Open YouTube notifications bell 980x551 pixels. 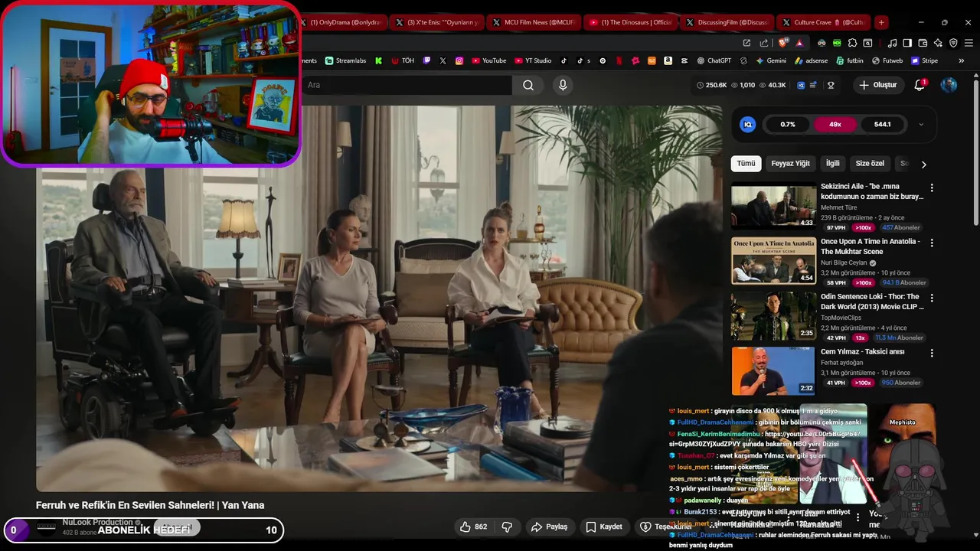(x=920, y=85)
